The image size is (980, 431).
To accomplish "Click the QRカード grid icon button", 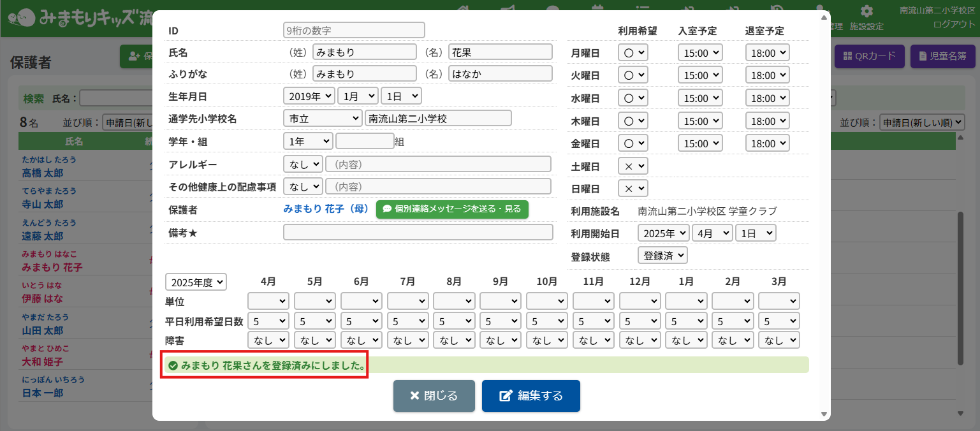I will coord(847,56).
